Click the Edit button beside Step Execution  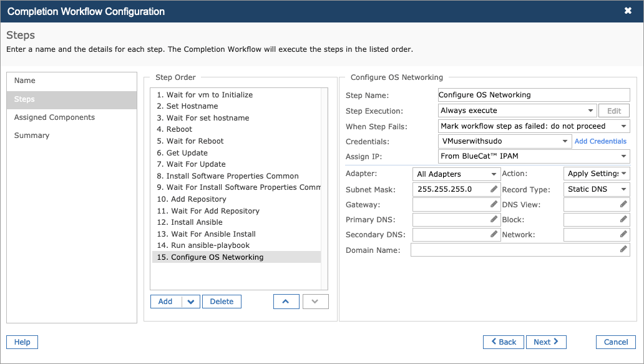point(614,111)
